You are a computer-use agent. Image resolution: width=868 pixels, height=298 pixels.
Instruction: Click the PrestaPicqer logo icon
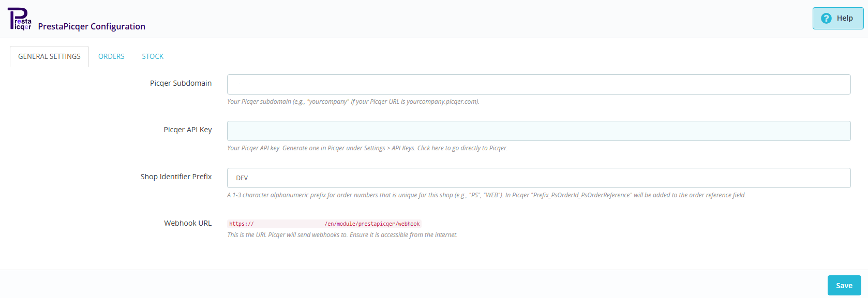click(20, 19)
